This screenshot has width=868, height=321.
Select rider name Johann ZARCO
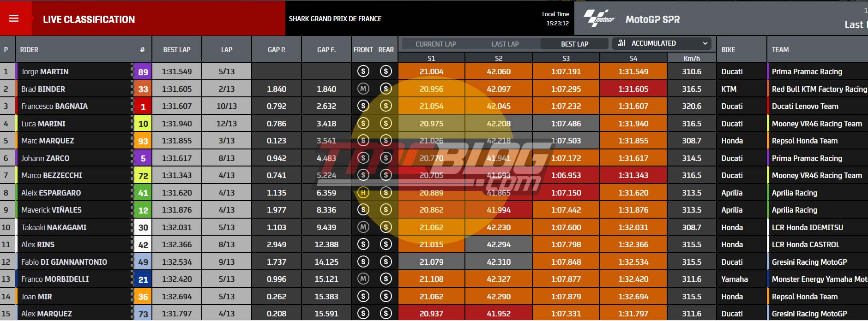[x=45, y=158]
